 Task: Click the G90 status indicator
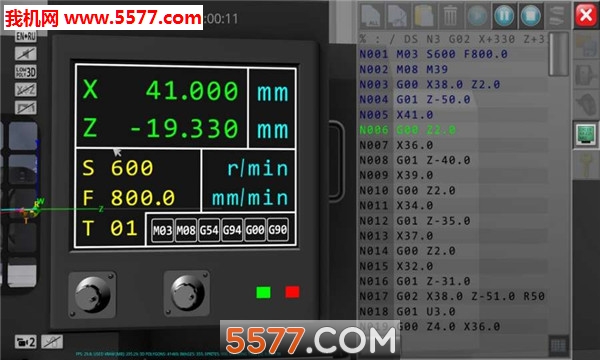[277, 230]
